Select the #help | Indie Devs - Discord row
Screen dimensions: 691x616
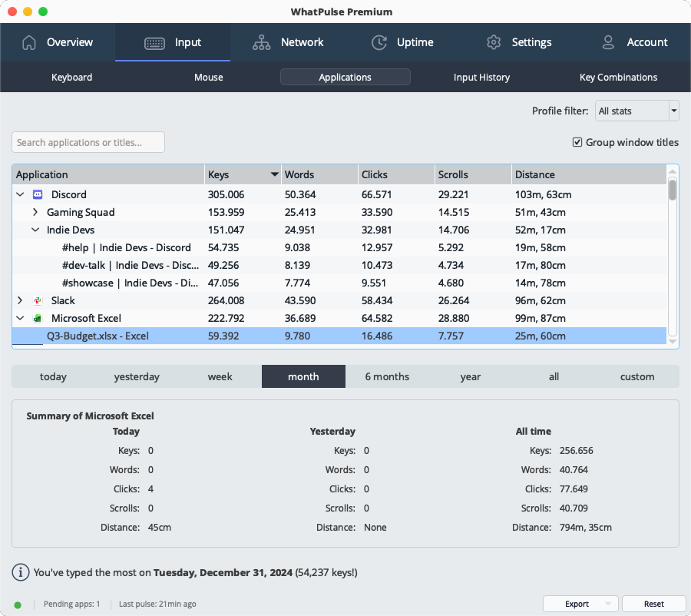pyautogui.click(x=339, y=247)
